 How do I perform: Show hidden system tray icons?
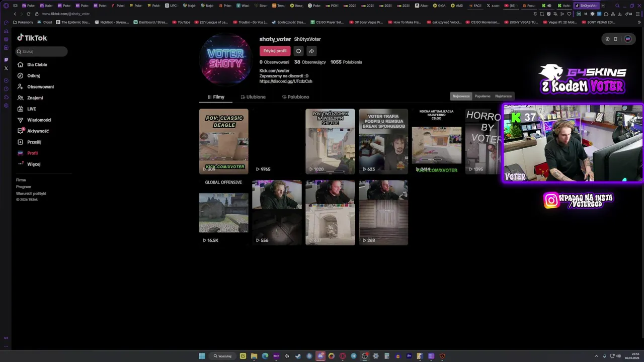596,356
